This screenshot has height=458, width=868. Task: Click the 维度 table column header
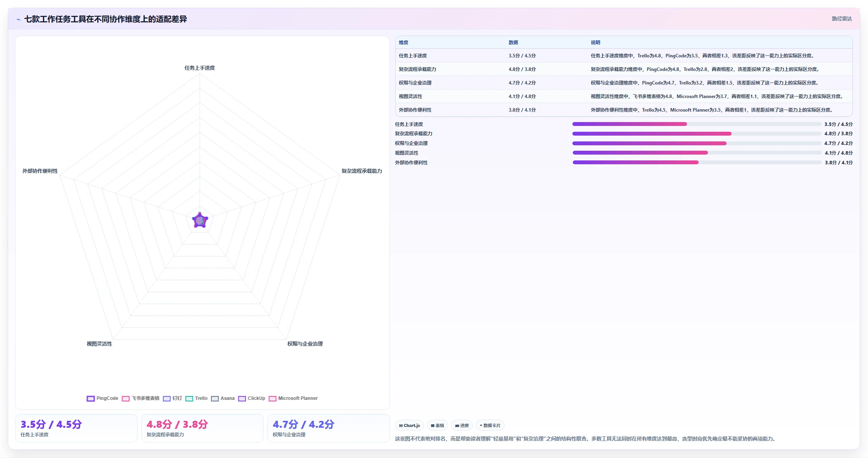[403, 43]
